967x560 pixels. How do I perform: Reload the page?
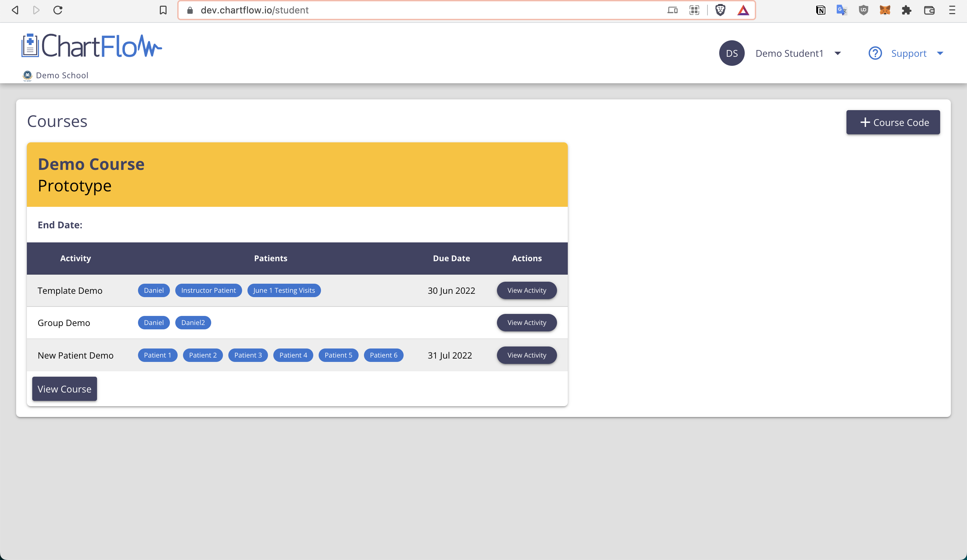coord(58,10)
